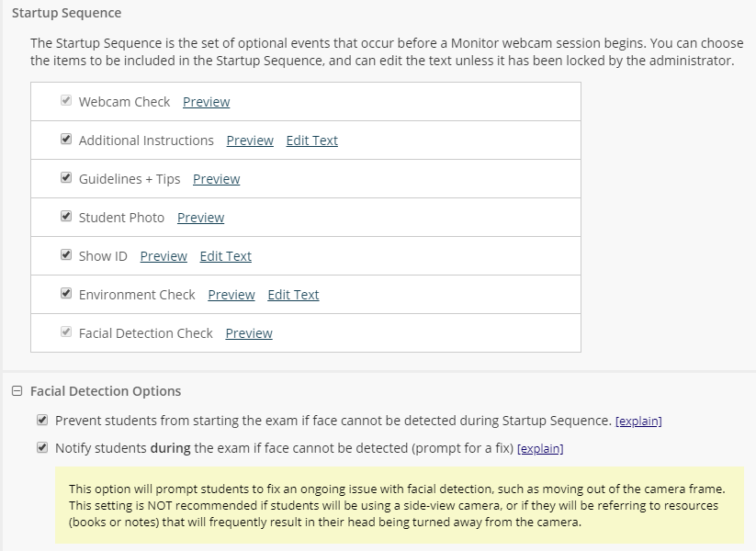
Task: Preview the Guidelines + Tips step
Action: pyautogui.click(x=217, y=179)
